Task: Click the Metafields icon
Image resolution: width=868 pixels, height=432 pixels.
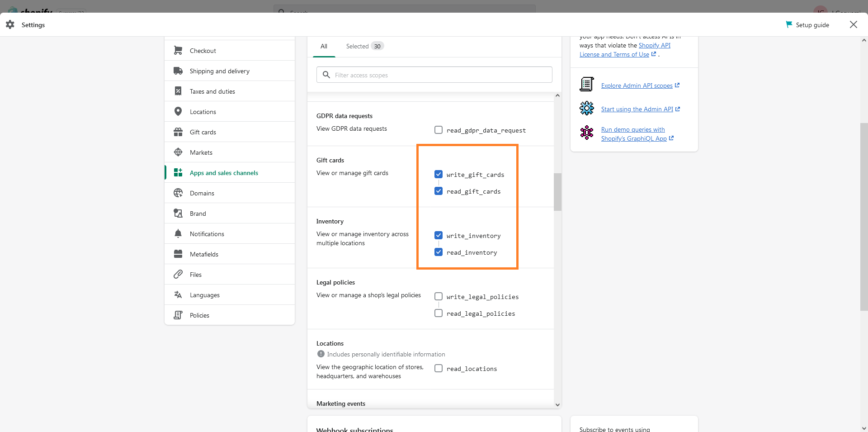Action: [x=178, y=254]
